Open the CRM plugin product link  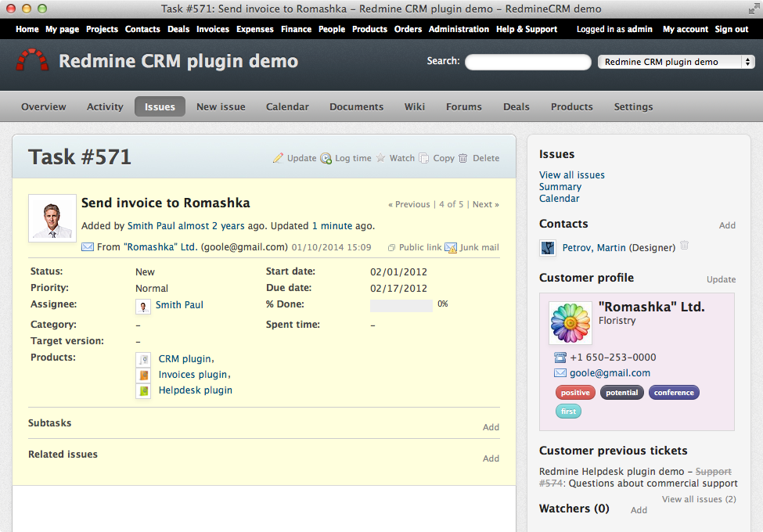click(x=185, y=359)
